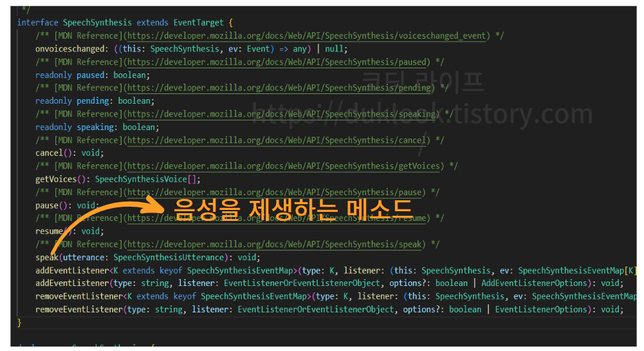
Task: Click removeEventListener in the type: string overload
Action: (x=79, y=310)
